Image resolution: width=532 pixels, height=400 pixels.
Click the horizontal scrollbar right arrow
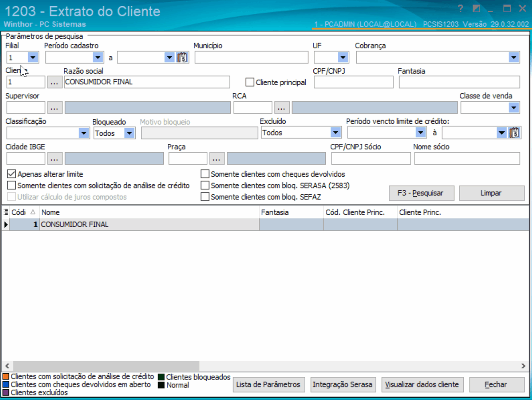(523, 366)
